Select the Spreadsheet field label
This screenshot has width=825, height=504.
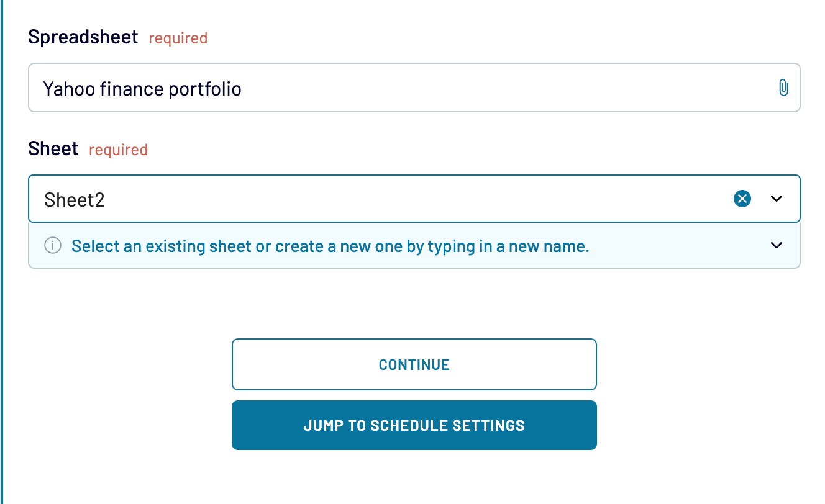83,37
